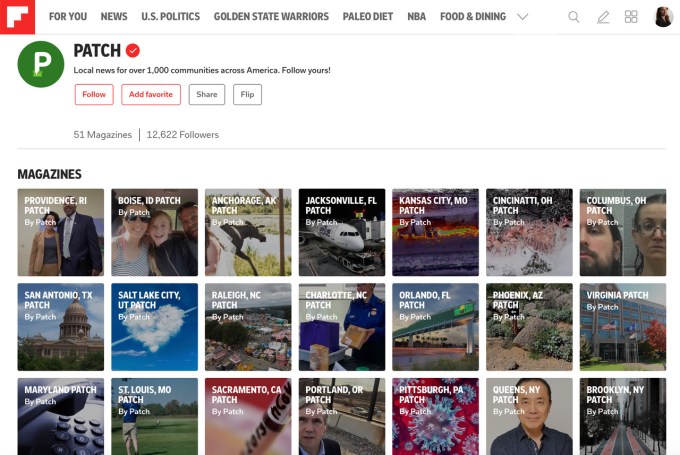This screenshot has height=455, width=680.
Task: Click the pencil compose icon
Action: (x=602, y=17)
